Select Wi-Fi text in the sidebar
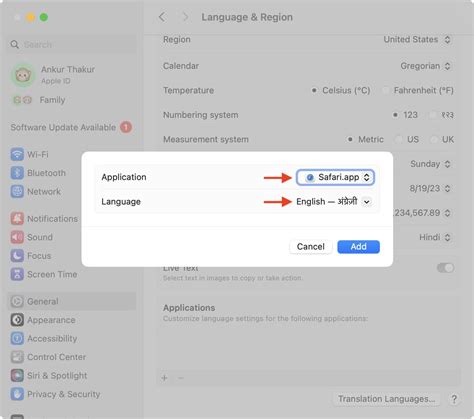 point(38,155)
